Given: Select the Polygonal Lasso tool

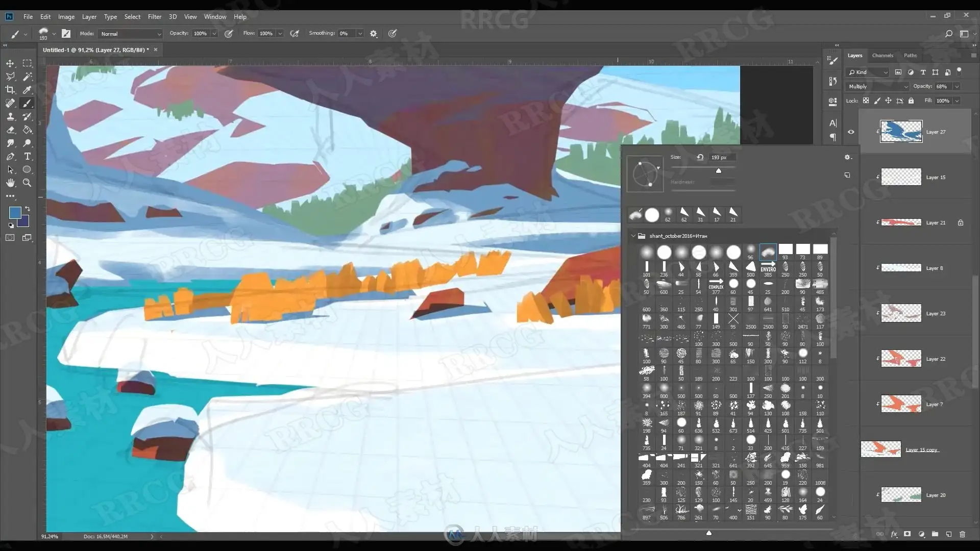Looking at the screenshot, I should (x=10, y=77).
